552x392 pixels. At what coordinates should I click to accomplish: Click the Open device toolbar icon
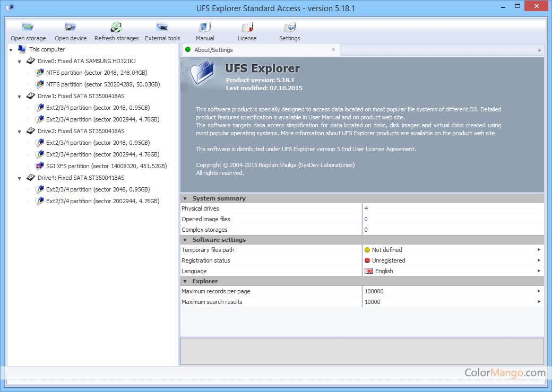point(71,28)
